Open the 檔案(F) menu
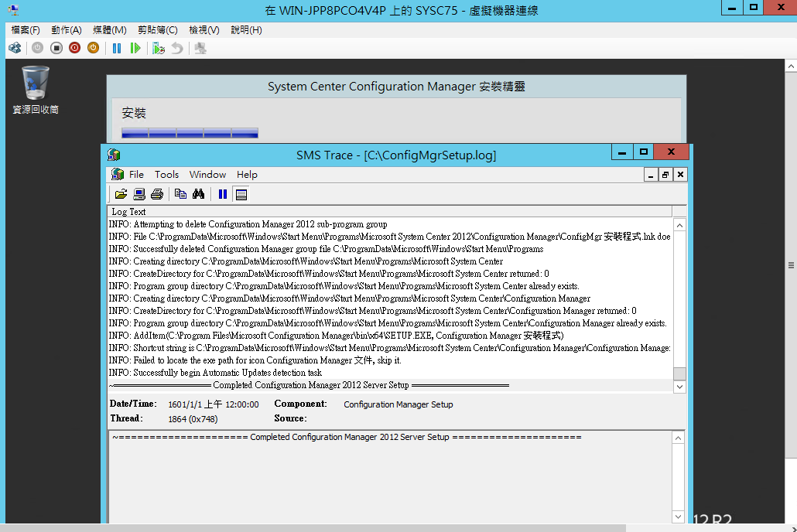 click(x=26, y=30)
